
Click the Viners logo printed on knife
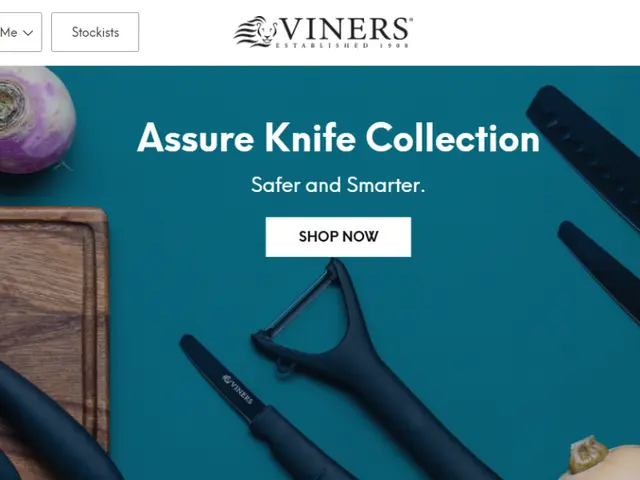[x=238, y=389]
